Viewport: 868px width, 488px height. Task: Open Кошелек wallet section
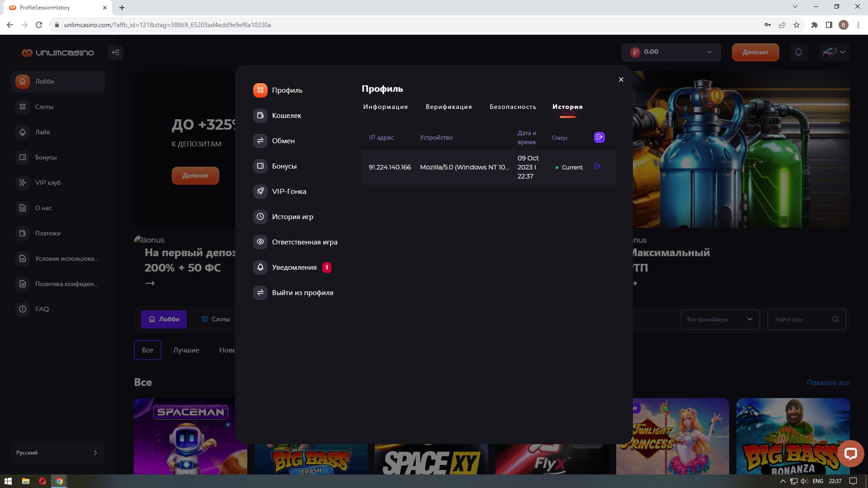click(x=287, y=116)
